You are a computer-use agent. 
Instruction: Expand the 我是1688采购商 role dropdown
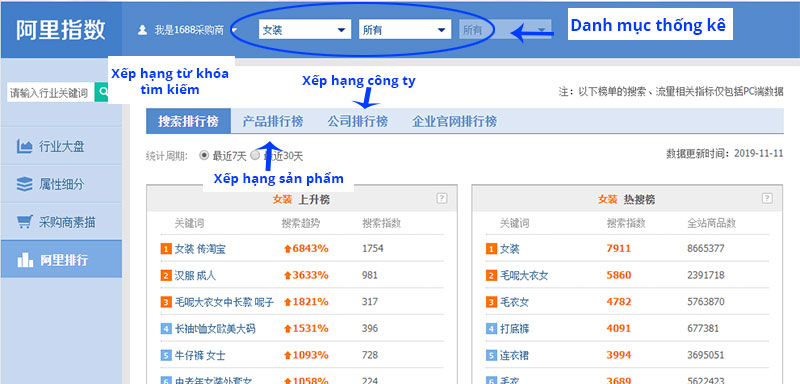coord(235,31)
